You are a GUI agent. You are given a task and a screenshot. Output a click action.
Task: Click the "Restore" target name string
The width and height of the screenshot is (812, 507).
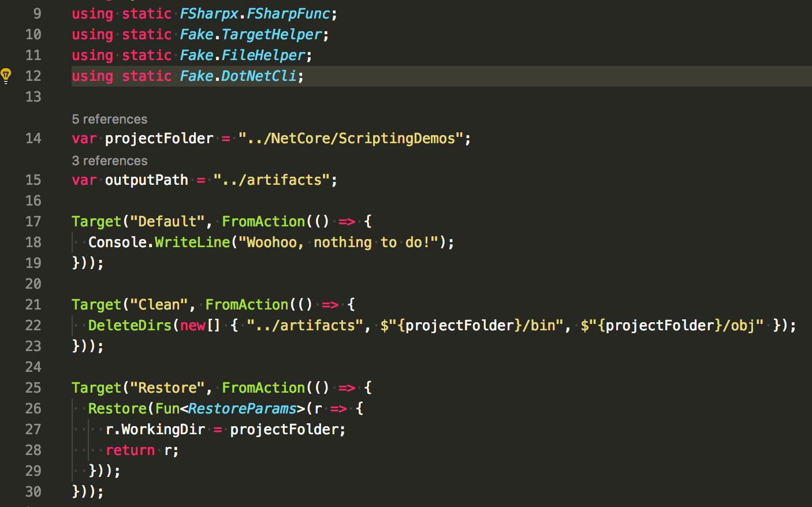(167, 387)
